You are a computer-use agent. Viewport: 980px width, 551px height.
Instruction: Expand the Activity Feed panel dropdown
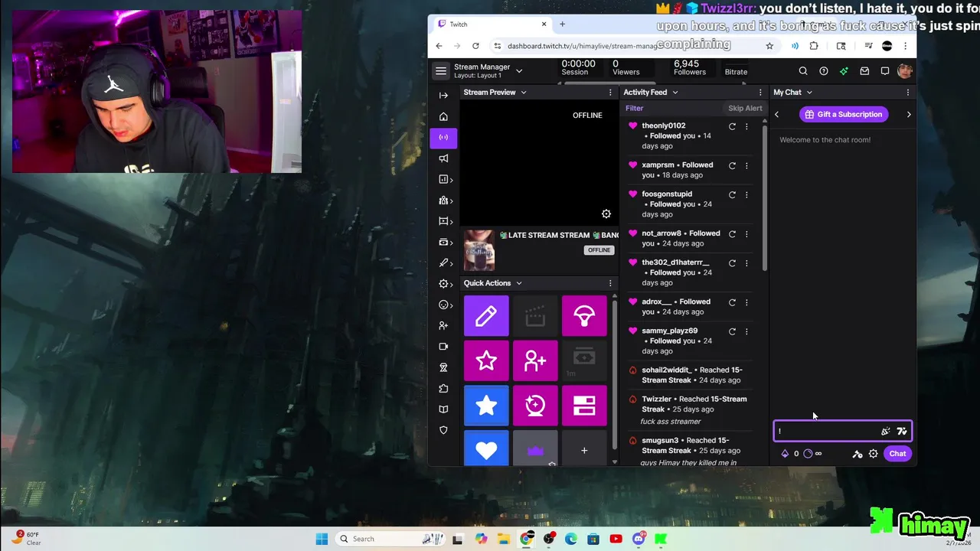(675, 93)
